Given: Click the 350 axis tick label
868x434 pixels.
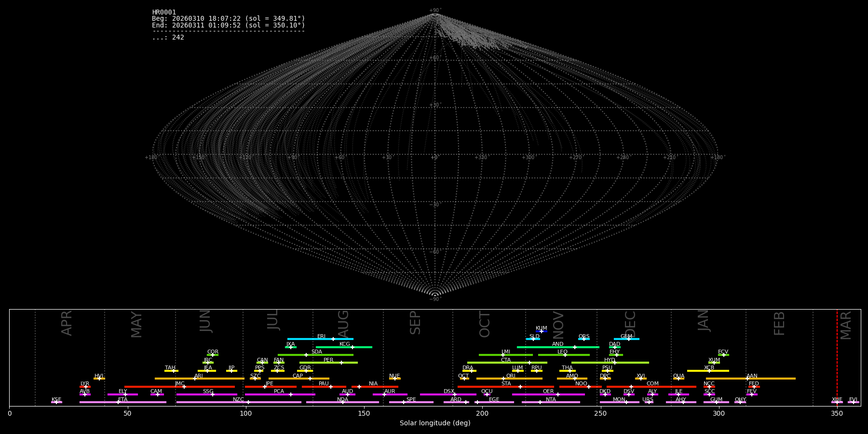Looking at the screenshot, I should (x=837, y=413).
